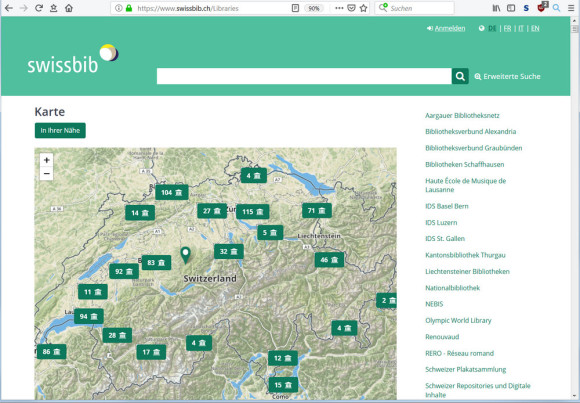580x403 pixels.
Task: Click the 90% zoom level badge
Action: coord(313,8)
